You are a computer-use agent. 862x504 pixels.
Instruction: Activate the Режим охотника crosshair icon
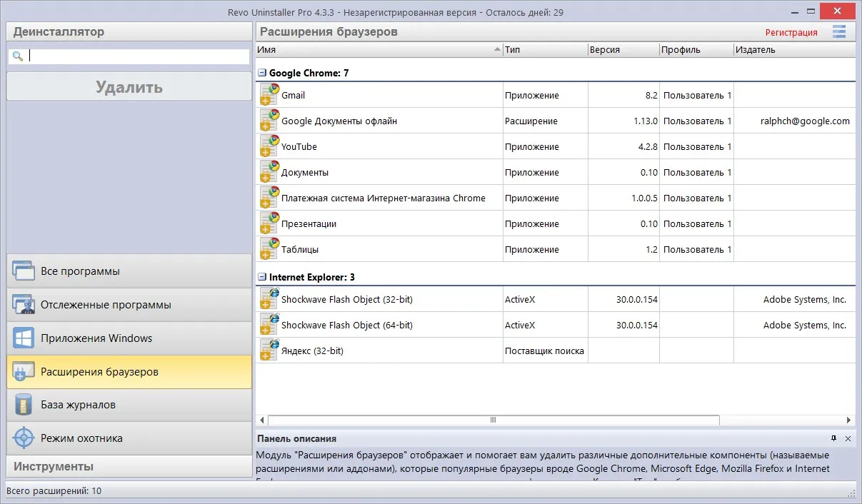coord(24,438)
